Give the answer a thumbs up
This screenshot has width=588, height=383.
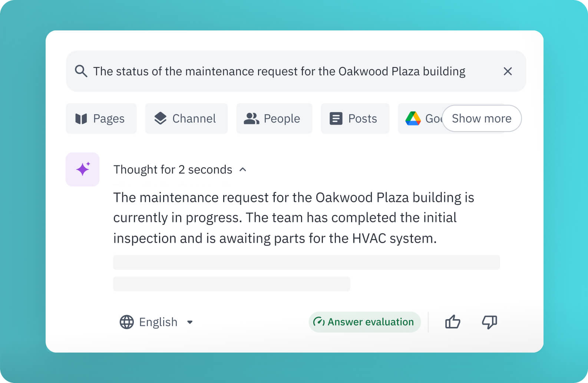coord(453,322)
